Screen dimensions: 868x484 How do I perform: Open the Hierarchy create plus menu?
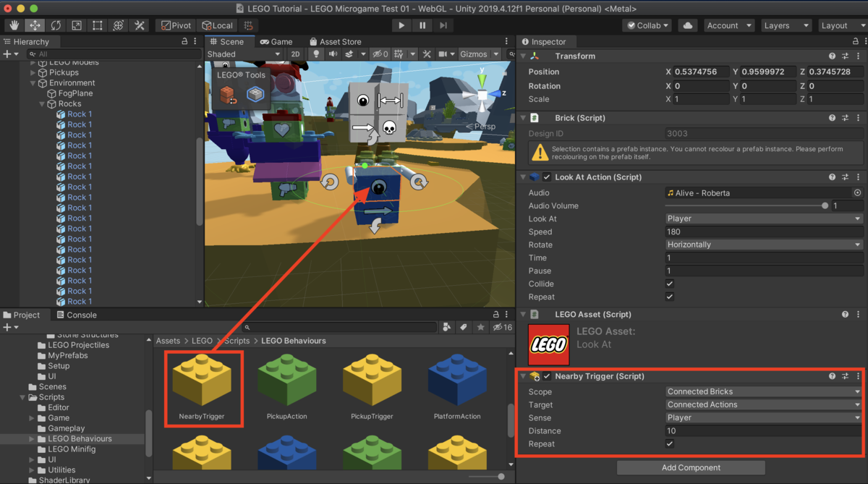tap(9, 54)
